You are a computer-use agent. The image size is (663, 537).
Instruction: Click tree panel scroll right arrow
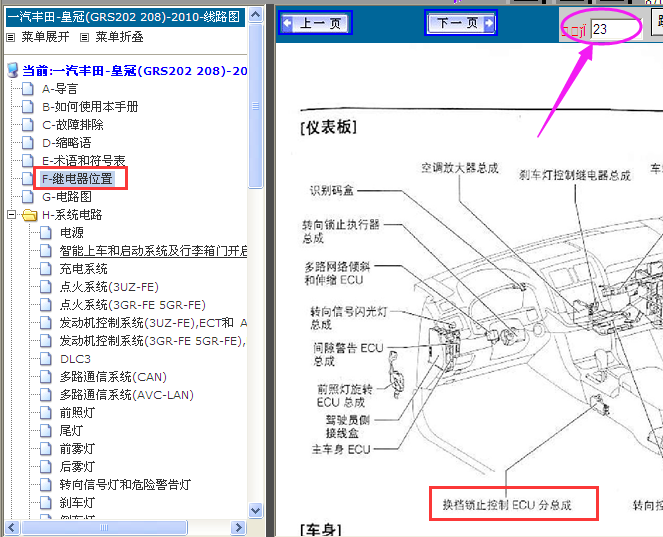point(238,528)
